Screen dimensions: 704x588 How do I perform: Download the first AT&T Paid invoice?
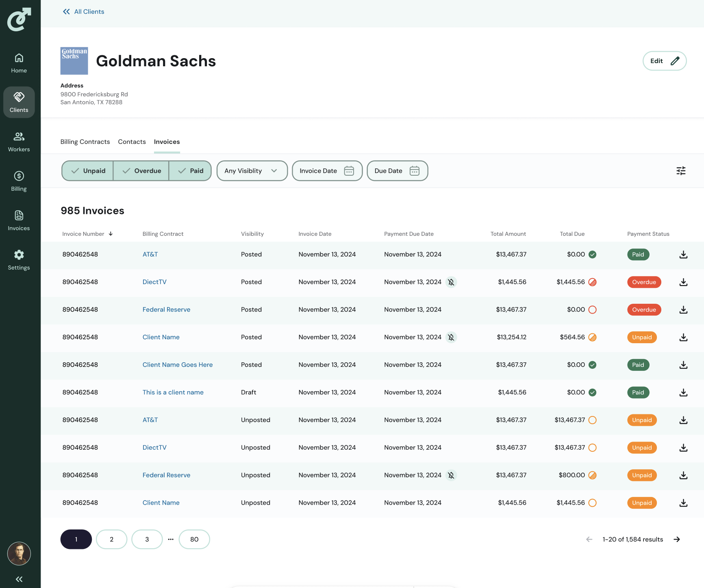point(683,255)
